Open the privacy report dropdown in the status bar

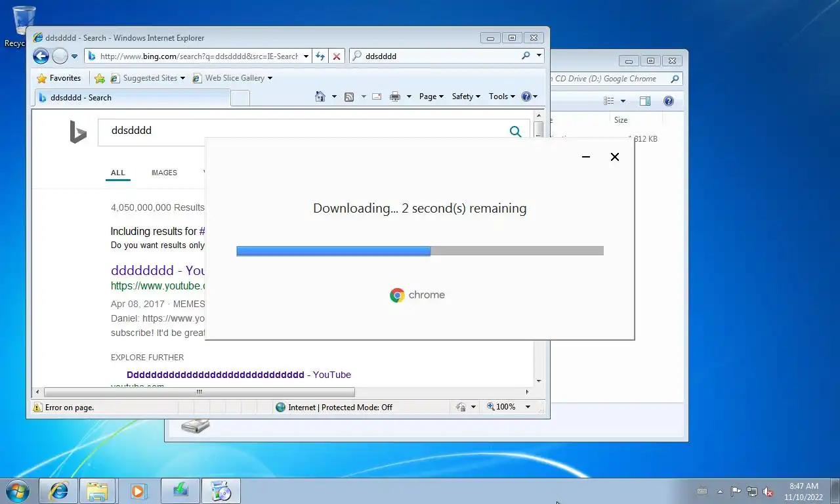(x=473, y=408)
